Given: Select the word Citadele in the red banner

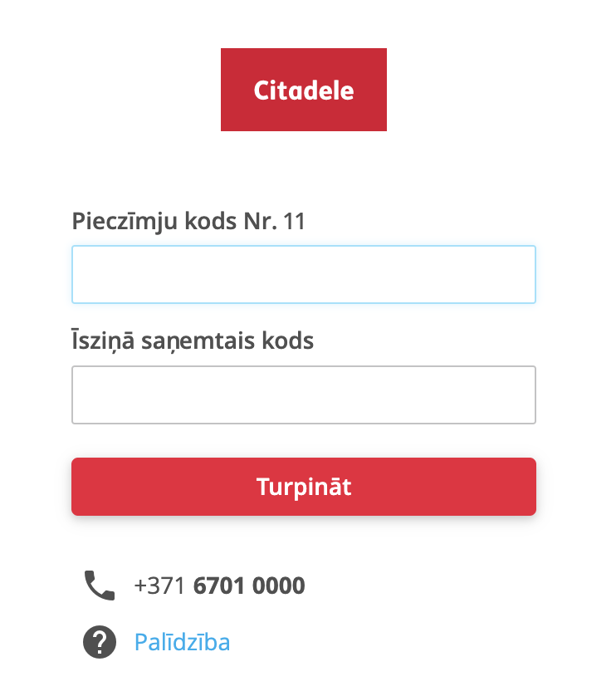Looking at the screenshot, I should coord(304,91).
